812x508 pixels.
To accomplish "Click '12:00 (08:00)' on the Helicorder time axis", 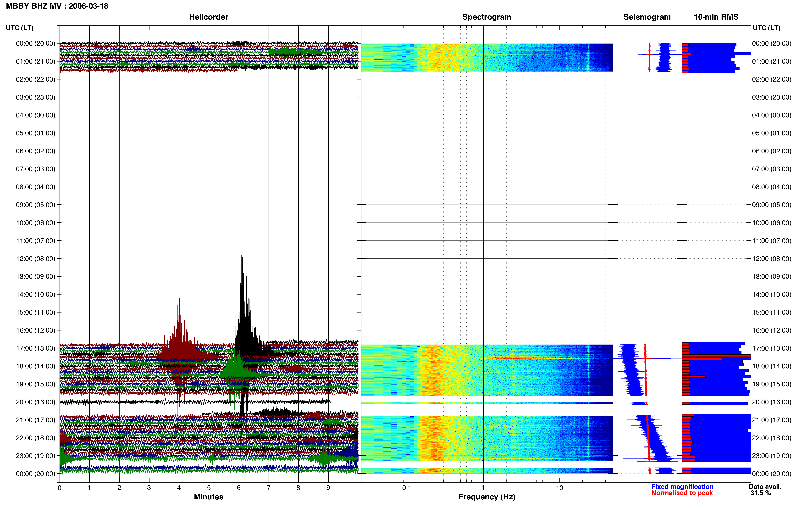I will [36, 259].
